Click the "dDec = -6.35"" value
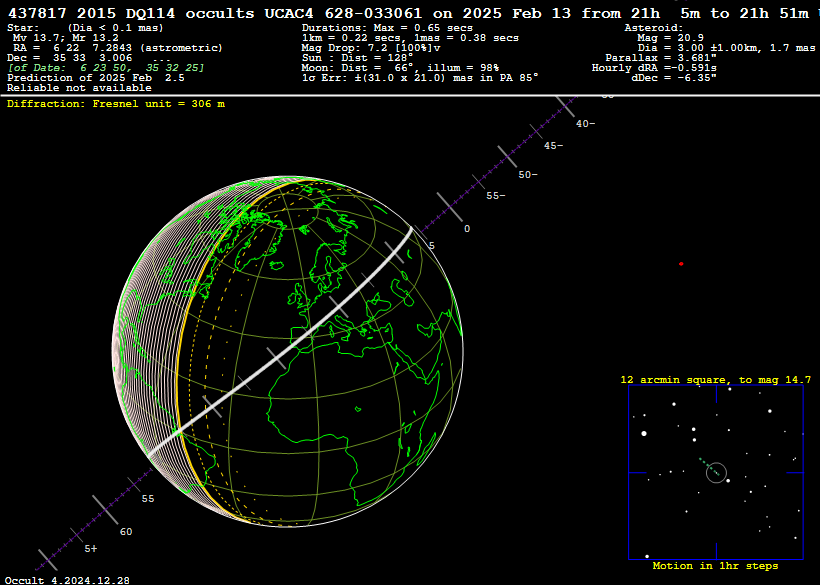The image size is (820, 585). click(674, 77)
